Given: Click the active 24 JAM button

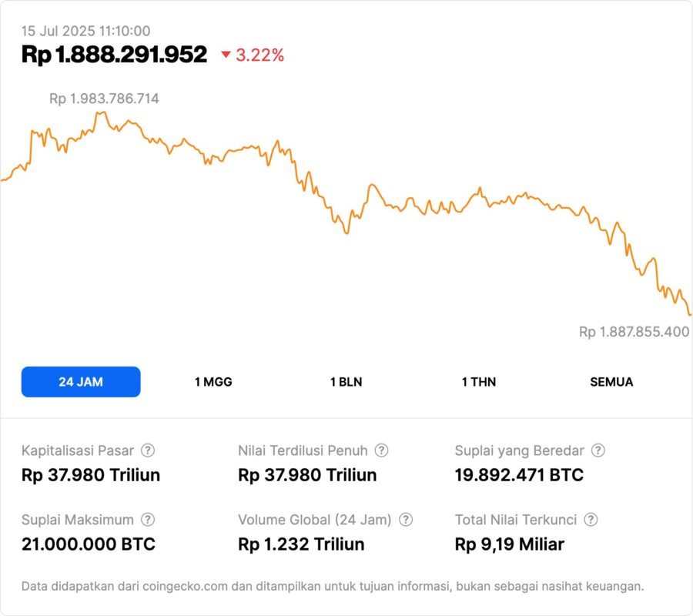Looking at the screenshot, I should click(81, 381).
